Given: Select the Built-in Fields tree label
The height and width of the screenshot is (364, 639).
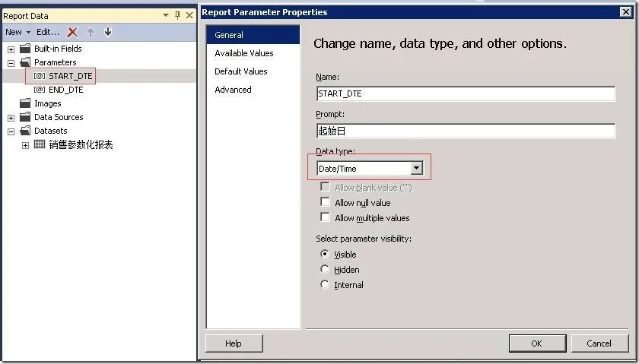Looking at the screenshot, I should click(x=58, y=49).
